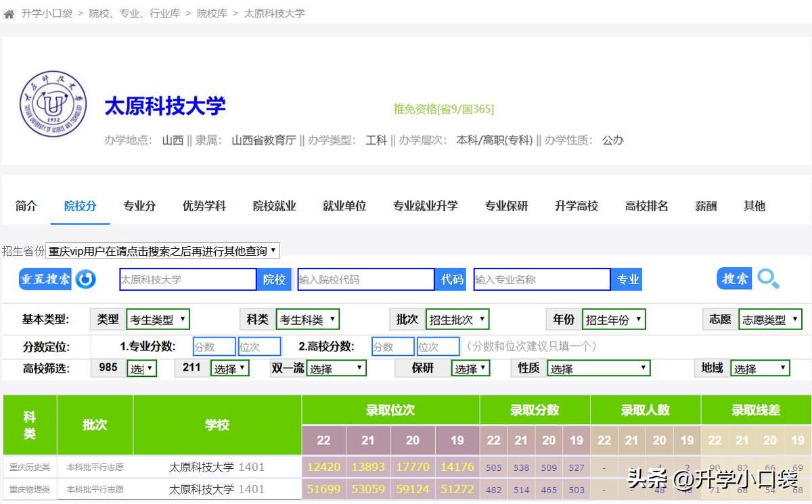Click the 录取位次 table header

(390, 410)
